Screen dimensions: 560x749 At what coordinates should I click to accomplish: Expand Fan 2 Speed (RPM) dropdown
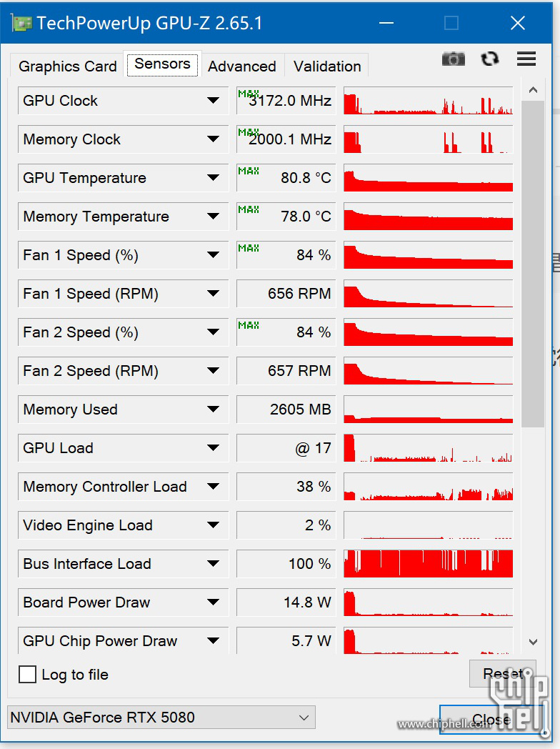point(213,371)
